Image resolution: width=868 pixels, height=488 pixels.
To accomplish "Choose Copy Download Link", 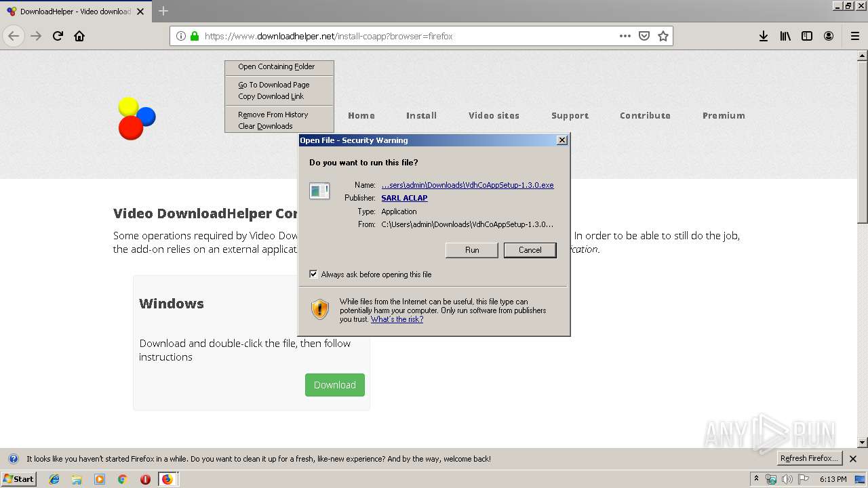I will pos(279,96).
